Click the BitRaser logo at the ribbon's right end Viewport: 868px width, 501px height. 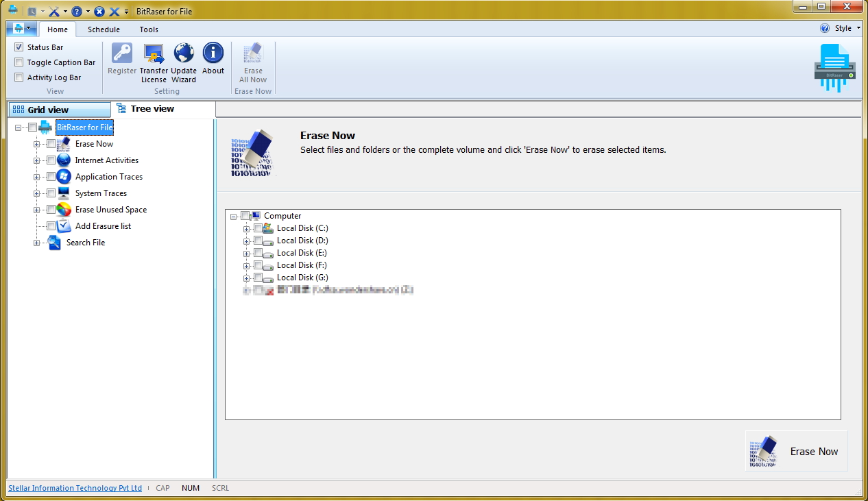[835, 68]
